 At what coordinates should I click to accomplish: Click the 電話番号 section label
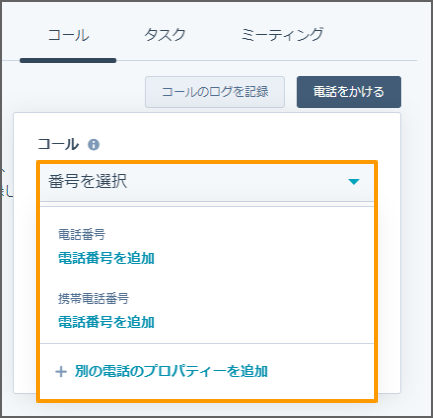[82, 235]
